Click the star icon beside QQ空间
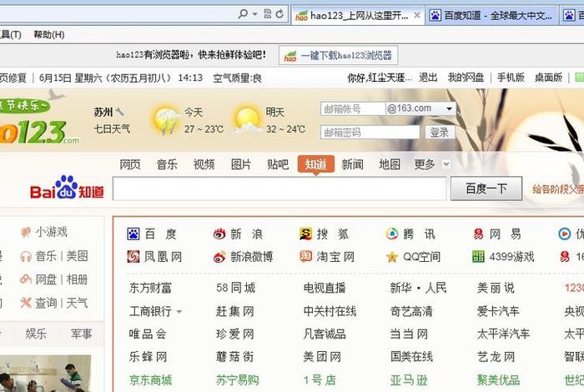This screenshot has height=392, width=584. [392, 257]
